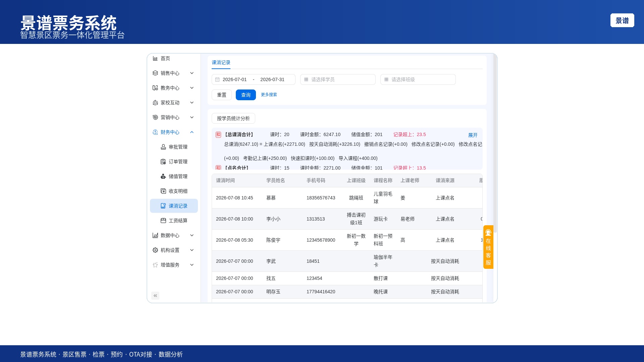Click the 数据中心 chart icon
The height and width of the screenshot is (362, 644).
click(x=155, y=235)
